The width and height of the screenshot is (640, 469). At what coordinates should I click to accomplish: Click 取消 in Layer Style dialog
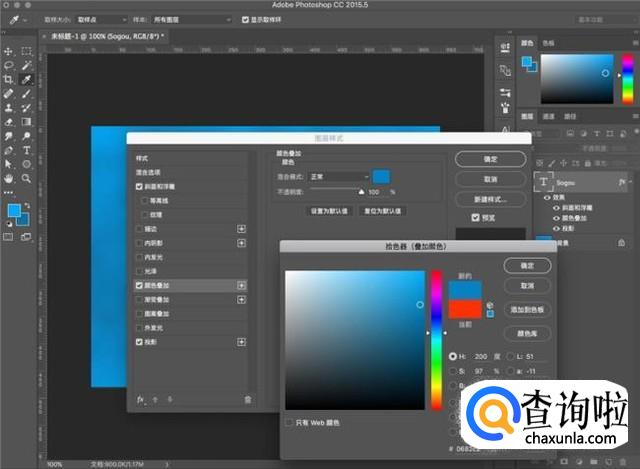click(491, 179)
